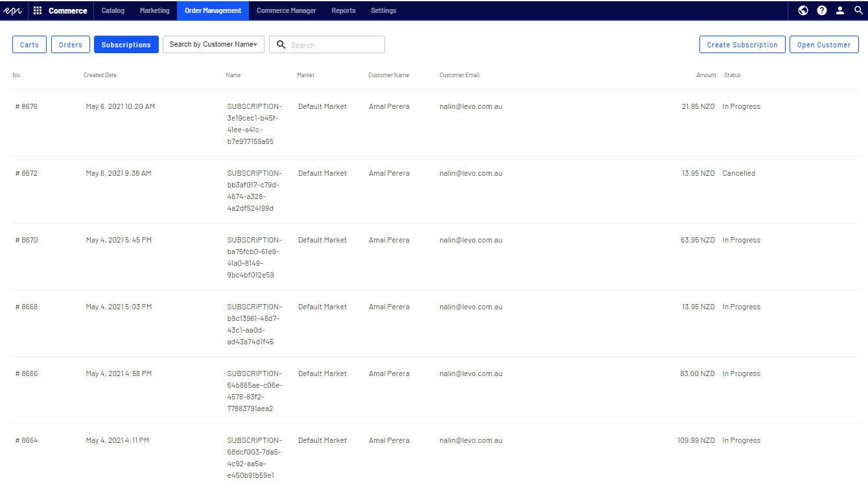Open the Settings menu
Screen dimensions: 868x485
coord(383,10)
